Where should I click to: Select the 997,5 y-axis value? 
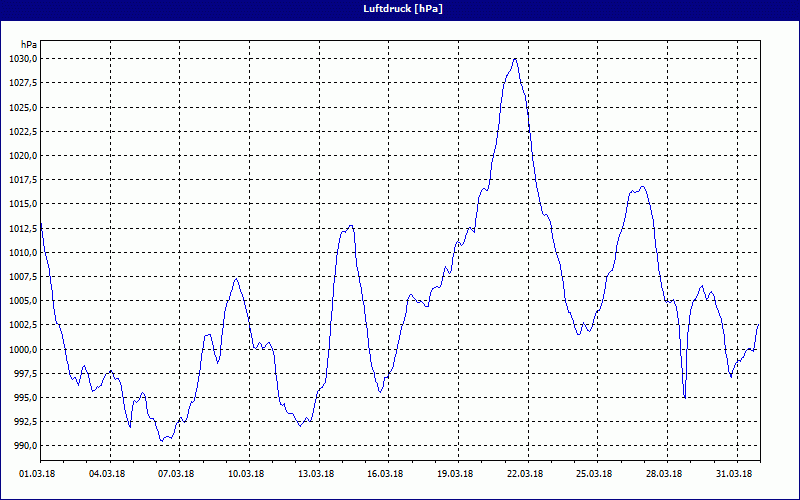pos(25,373)
